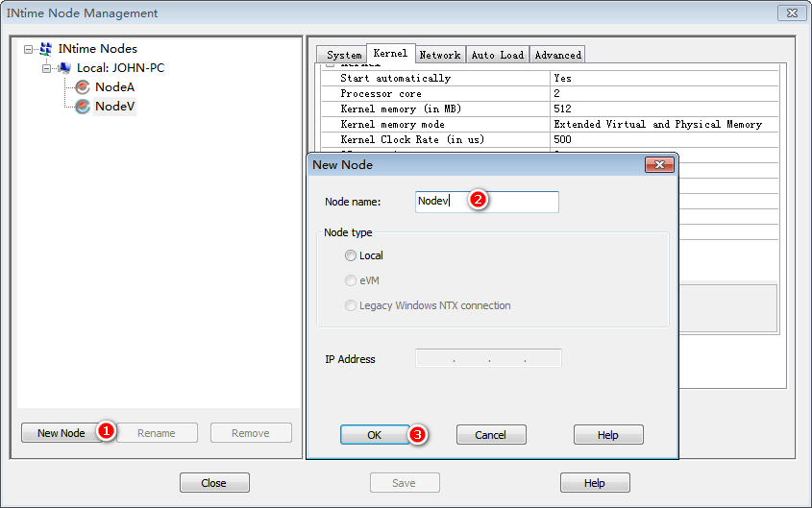Select INtime Nodes root label
The width and height of the screenshot is (812, 508).
pyautogui.click(x=97, y=49)
